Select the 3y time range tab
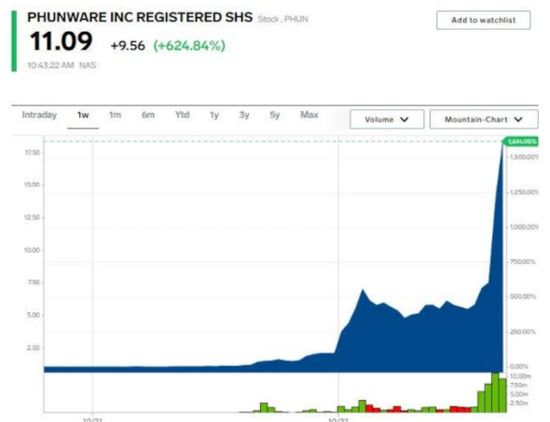 click(244, 115)
